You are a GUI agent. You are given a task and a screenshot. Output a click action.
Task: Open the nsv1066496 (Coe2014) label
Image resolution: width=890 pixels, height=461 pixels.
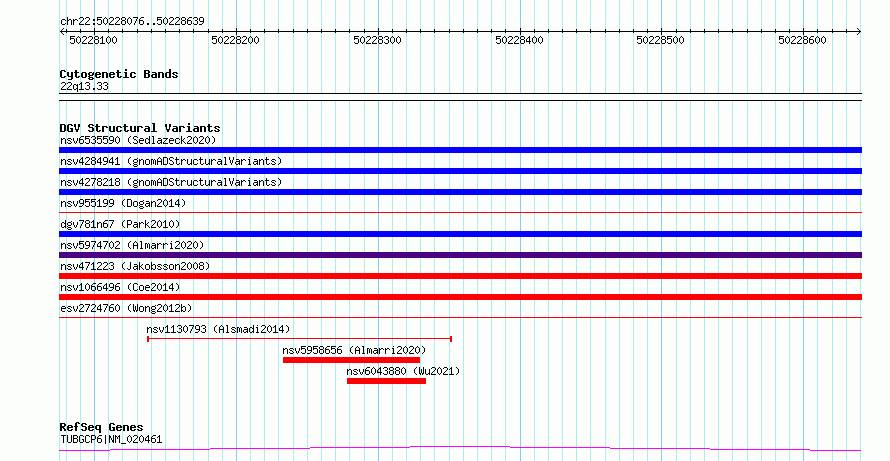(x=120, y=287)
